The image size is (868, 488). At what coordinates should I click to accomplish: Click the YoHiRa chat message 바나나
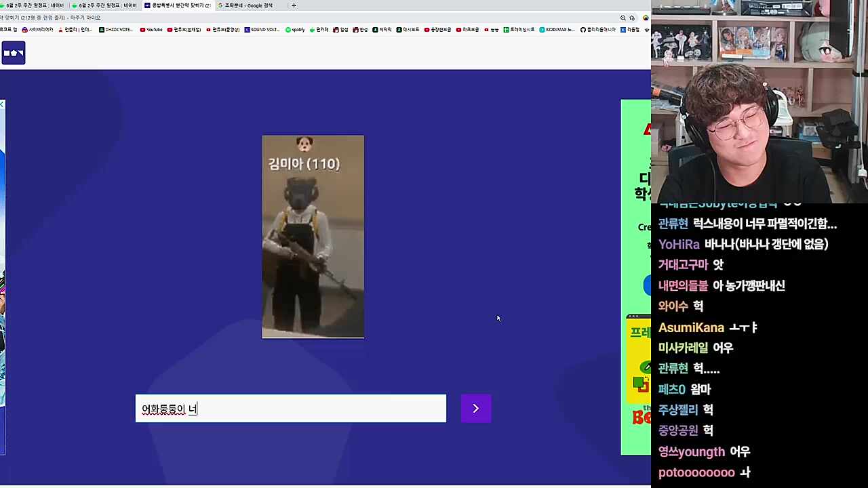tap(743, 244)
